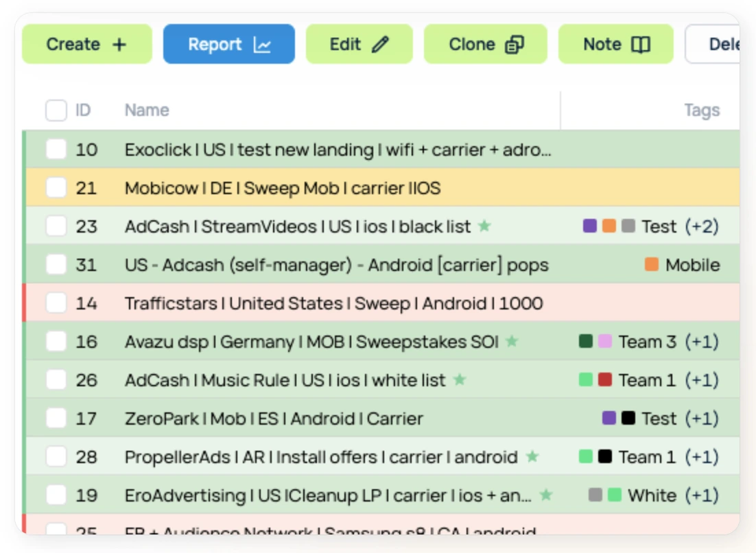
Task: Open campaign 'US - Adcash (self-manager)'
Action: click(x=337, y=265)
